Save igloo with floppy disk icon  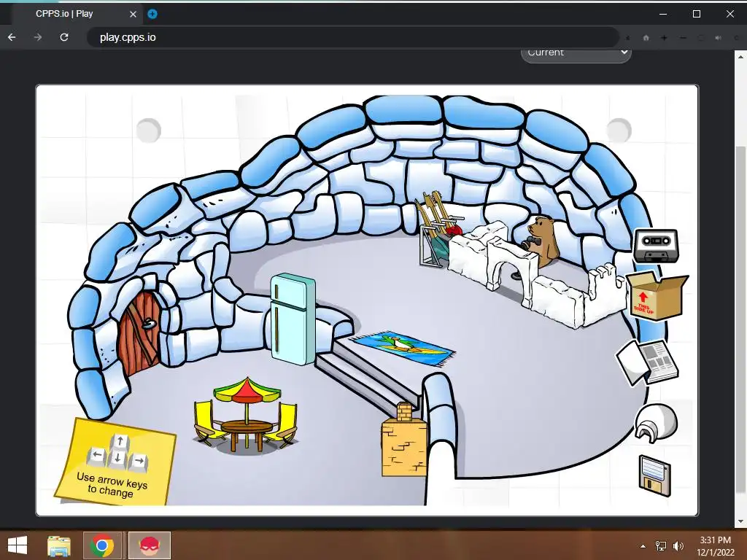pos(654,475)
